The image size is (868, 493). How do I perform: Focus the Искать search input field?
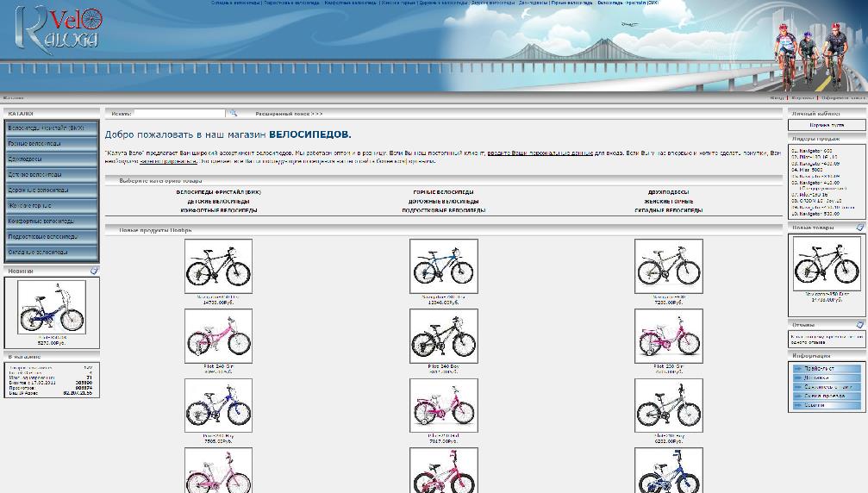pyautogui.click(x=179, y=113)
